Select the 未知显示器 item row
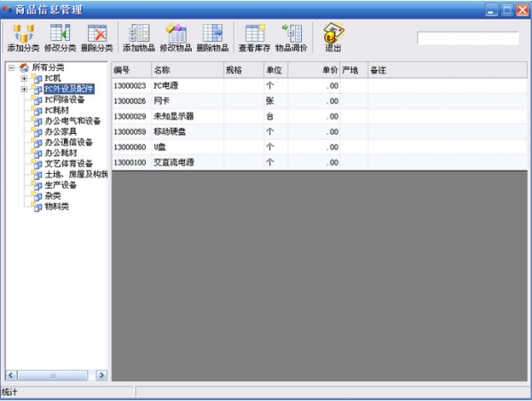The width and height of the screenshot is (532, 401). coord(319,116)
